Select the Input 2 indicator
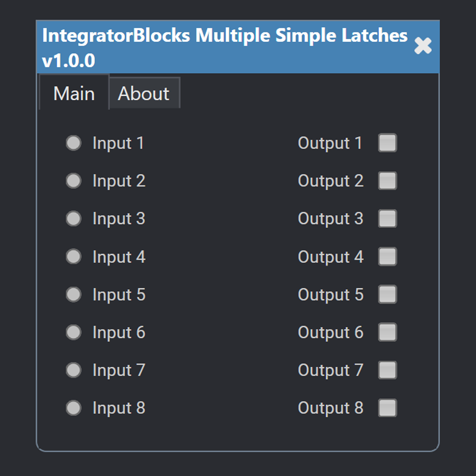 pyautogui.click(x=73, y=181)
